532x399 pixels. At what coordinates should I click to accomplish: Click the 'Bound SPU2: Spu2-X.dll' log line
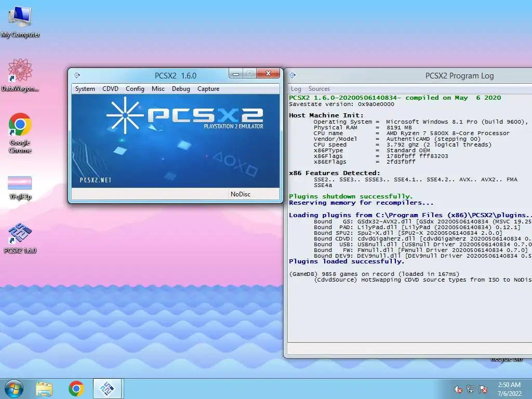[408, 233]
